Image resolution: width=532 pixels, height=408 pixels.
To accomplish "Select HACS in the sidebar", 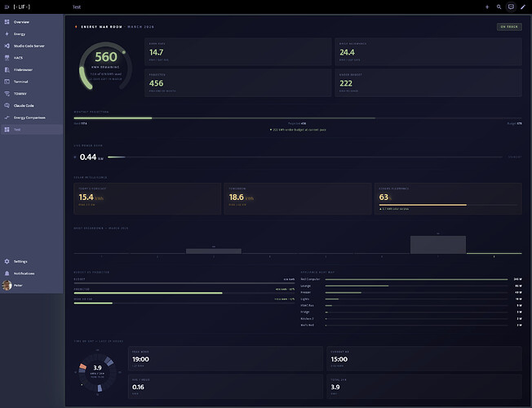I will 32,58.
